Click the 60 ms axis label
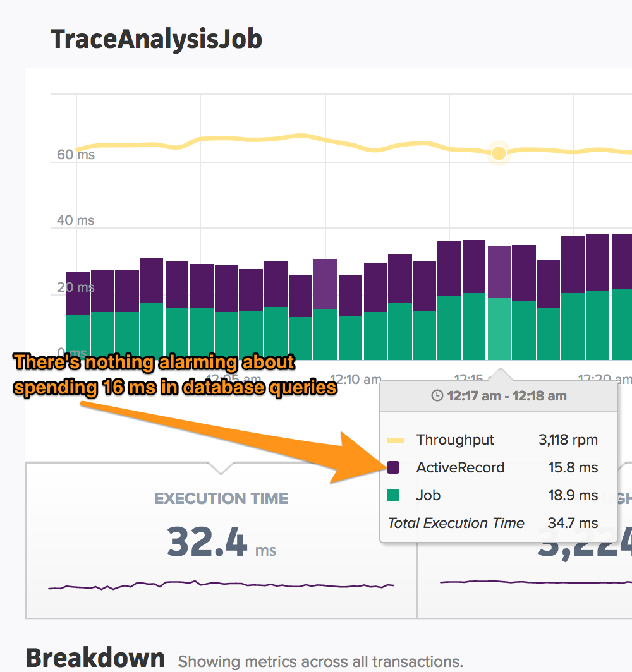The image size is (632, 672). point(75,154)
